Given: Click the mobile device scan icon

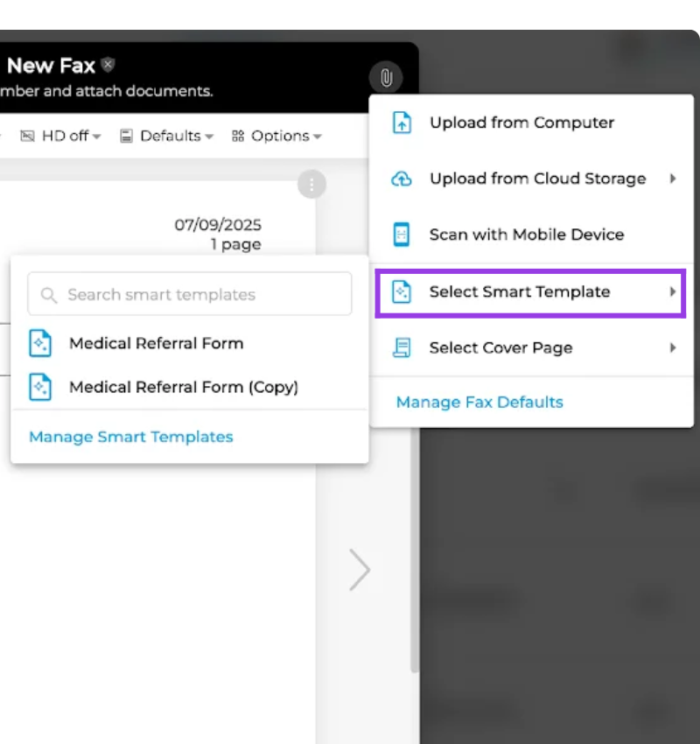Looking at the screenshot, I should [402, 235].
